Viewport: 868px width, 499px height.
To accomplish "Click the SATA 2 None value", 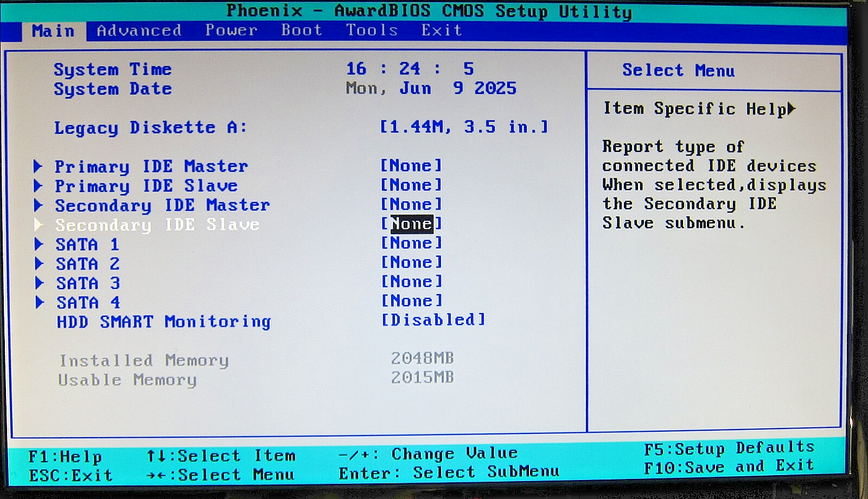I will tap(411, 263).
